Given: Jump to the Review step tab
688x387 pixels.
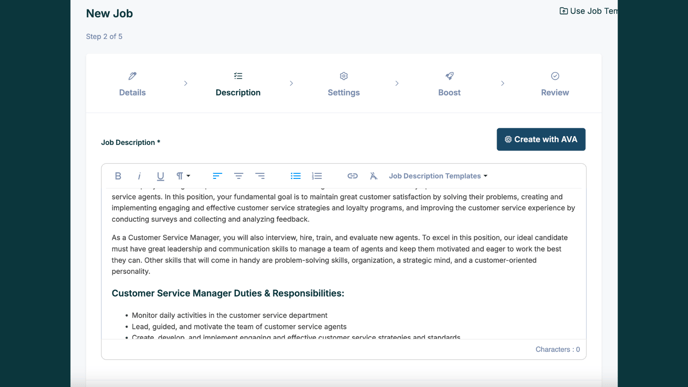Looking at the screenshot, I should coord(555,84).
